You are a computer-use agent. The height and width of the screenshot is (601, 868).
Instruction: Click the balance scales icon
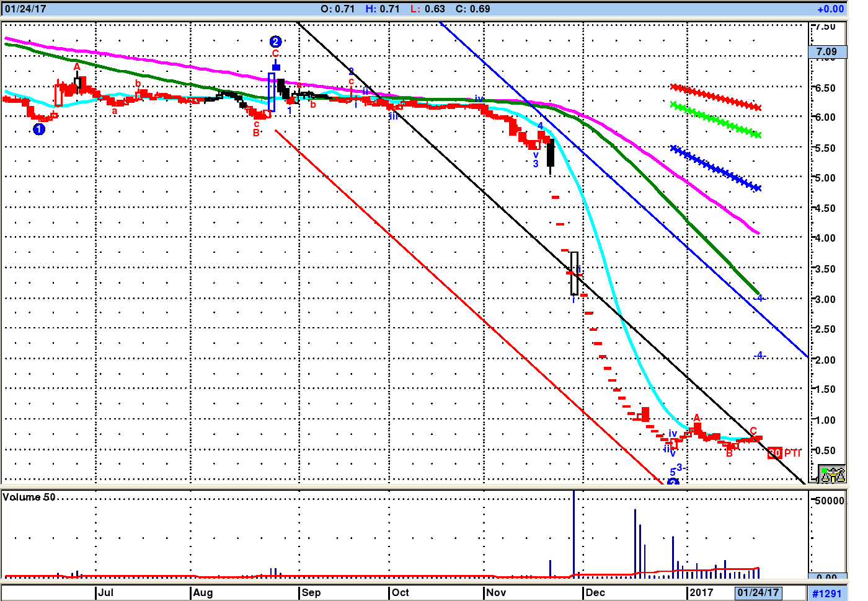(x=832, y=474)
